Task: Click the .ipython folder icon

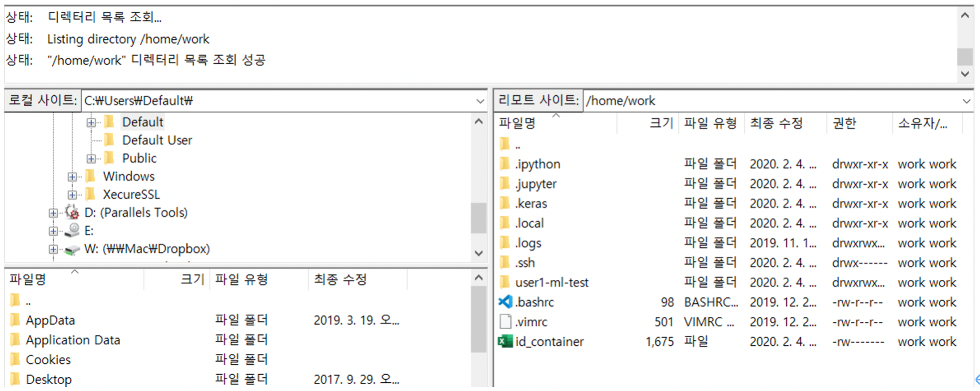Action: (x=505, y=163)
